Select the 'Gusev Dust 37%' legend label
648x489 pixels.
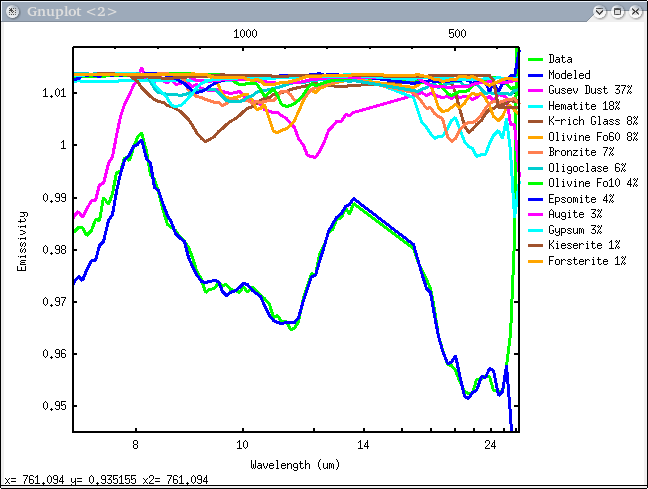point(590,90)
